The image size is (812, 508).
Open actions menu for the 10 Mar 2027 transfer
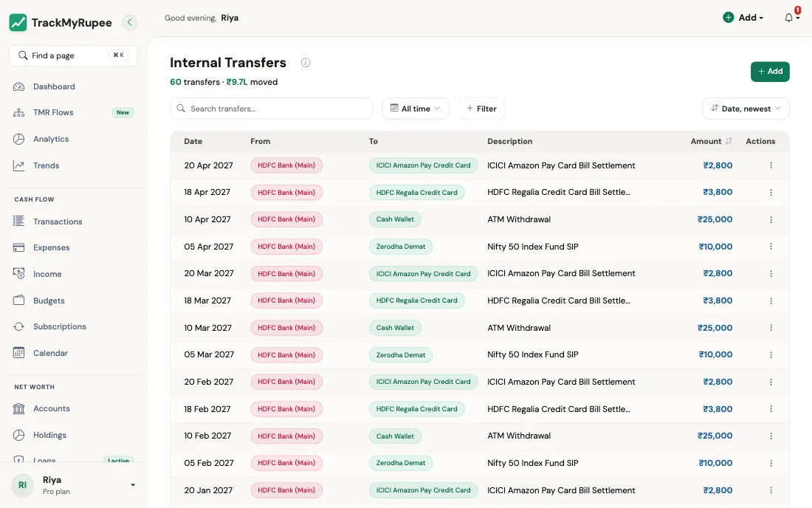click(x=771, y=328)
